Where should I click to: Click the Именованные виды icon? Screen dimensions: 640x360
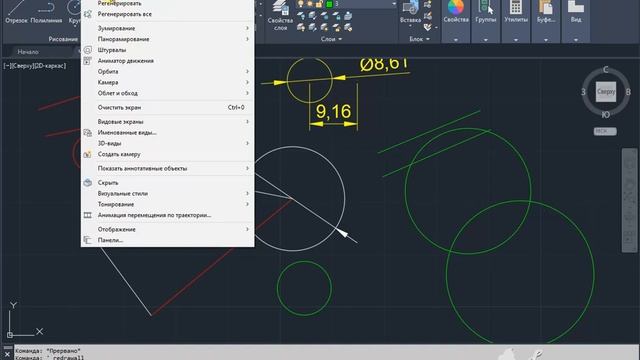[x=88, y=133]
